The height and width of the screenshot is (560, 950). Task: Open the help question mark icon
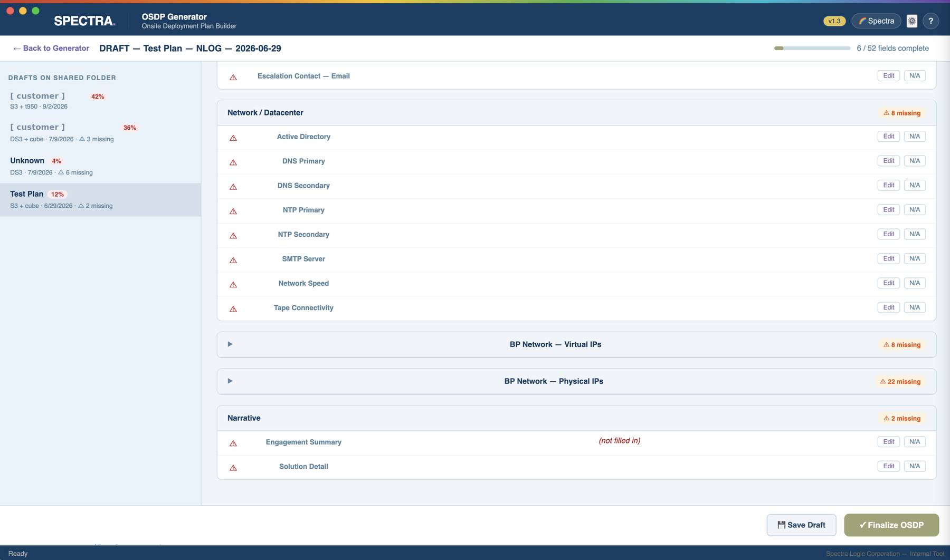(931, 21)
